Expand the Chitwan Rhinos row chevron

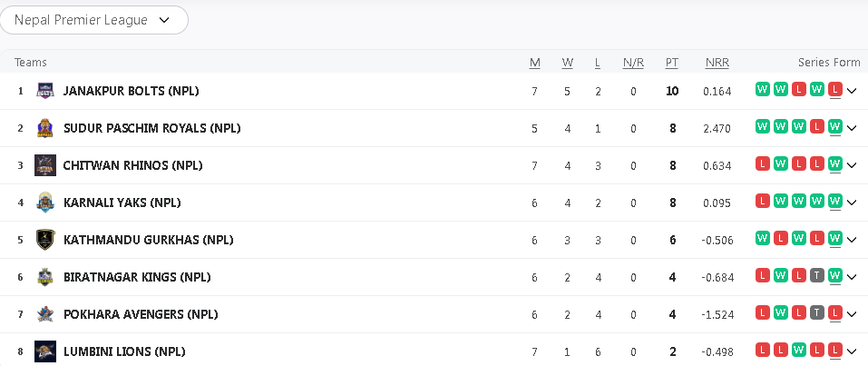[x=851, y=165]
